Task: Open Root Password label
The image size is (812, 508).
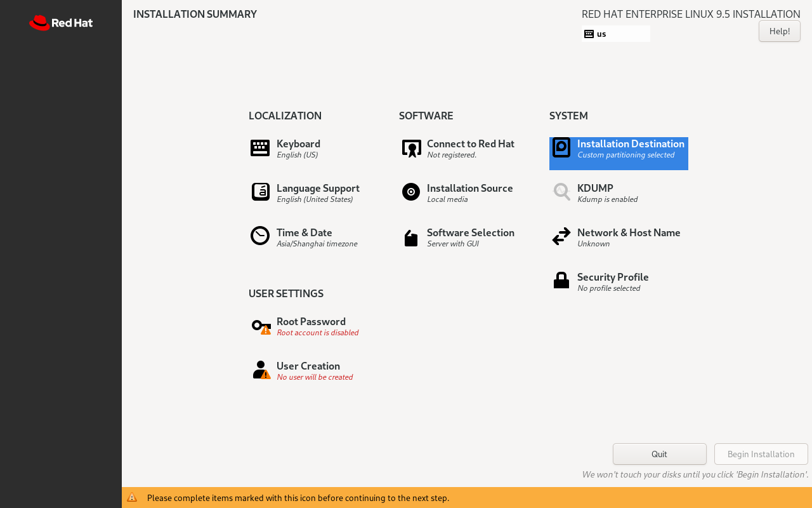Action: 311,321
